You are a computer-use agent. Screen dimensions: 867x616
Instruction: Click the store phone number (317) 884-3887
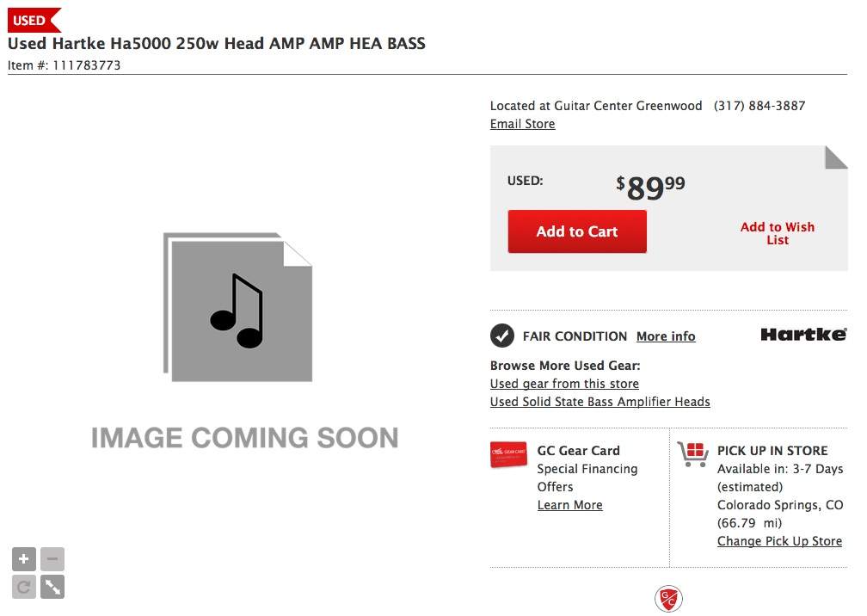tap(759, 106)
